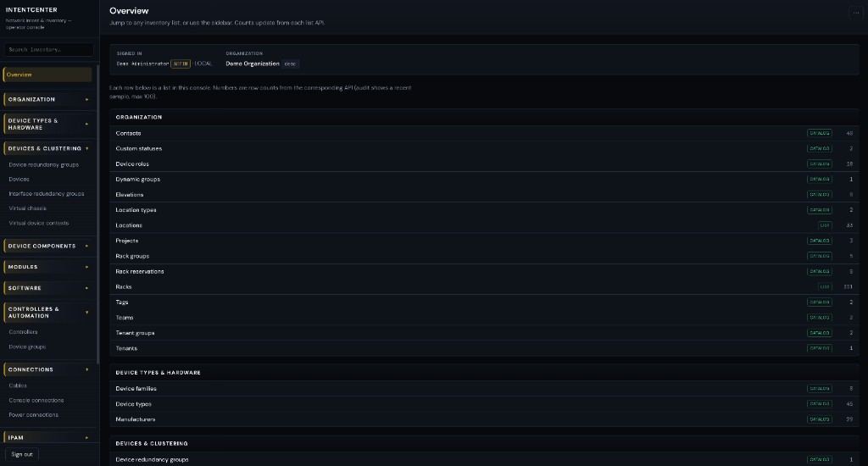868x466 pixels.
Task: Go to Virtual chassis in sidebar
Action: coord(27,208)
